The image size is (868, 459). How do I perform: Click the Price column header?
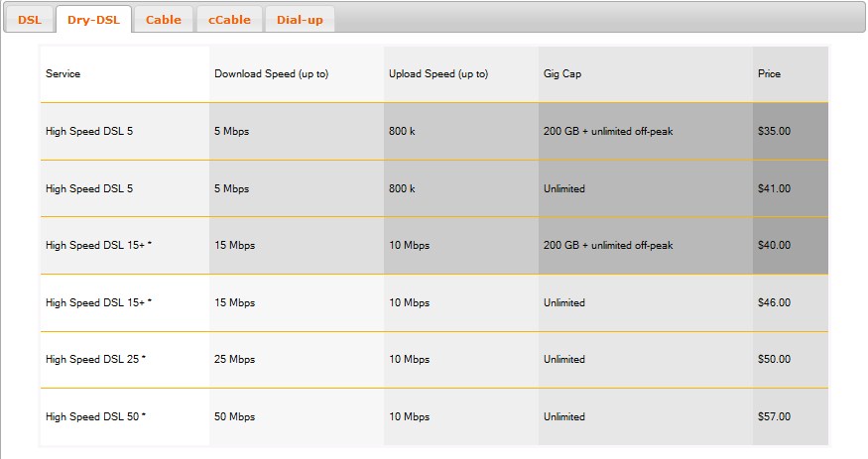(x=769, y=73)
